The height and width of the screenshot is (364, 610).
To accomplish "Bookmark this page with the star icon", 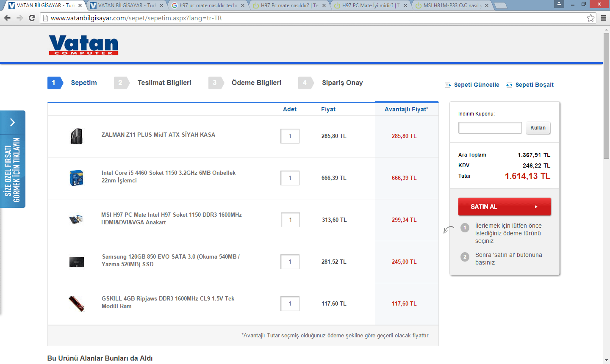I will click(591, 18).
